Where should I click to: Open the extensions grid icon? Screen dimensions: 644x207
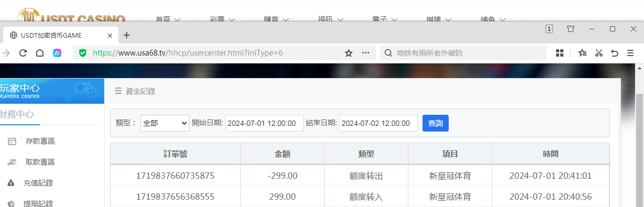pos(560,53)
